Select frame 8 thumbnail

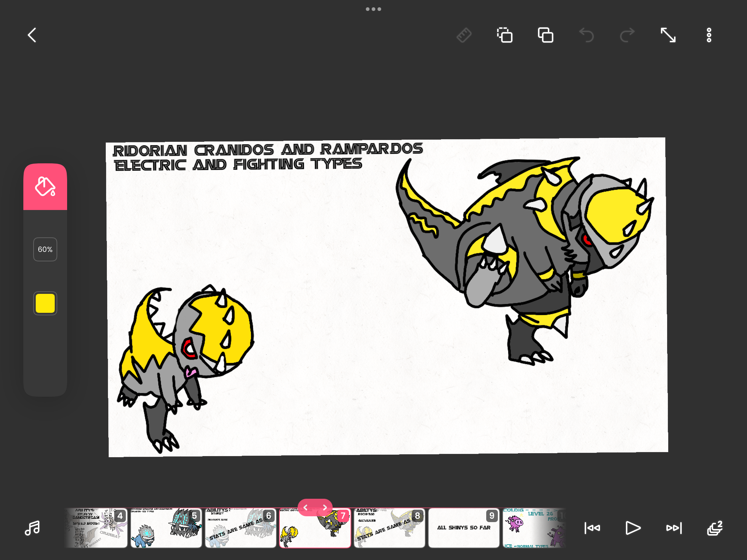point(390,528)
